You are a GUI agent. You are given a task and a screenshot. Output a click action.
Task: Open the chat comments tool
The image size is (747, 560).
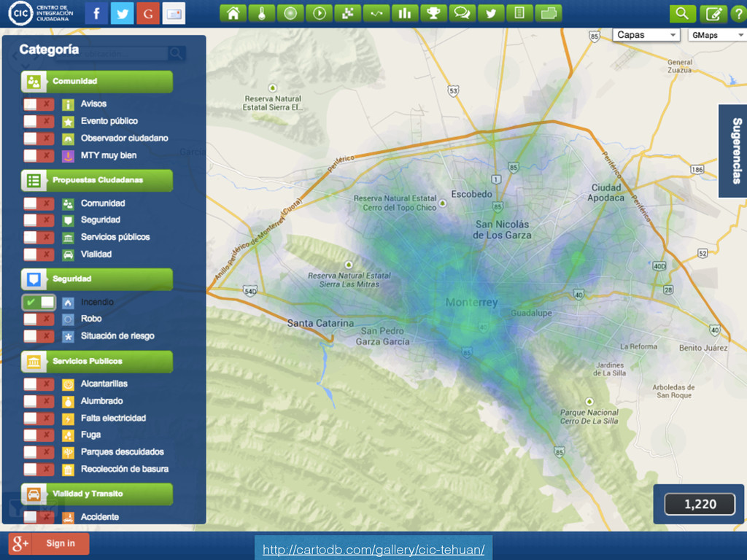coord(462,13)
